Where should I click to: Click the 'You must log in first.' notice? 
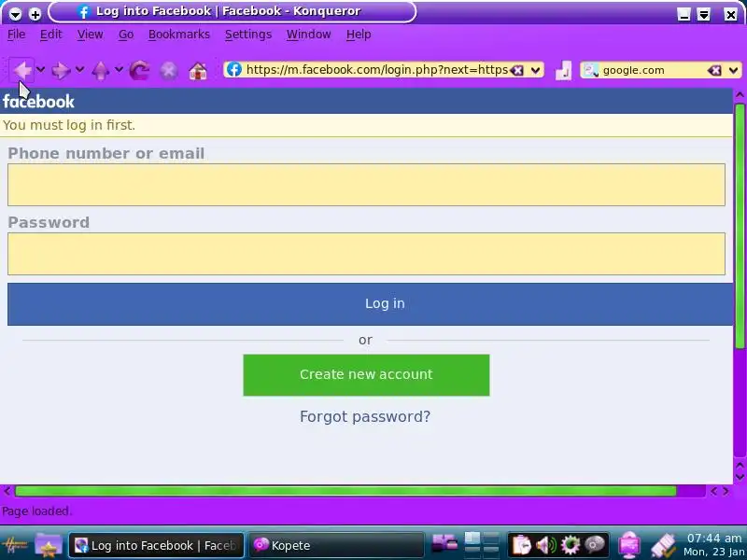click(69, 125)
